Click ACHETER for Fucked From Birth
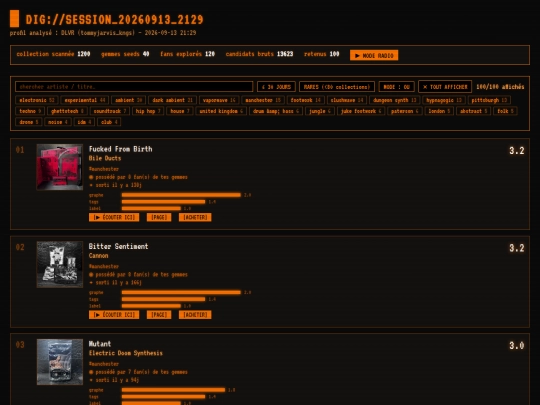Image resolution: width=540 pixels, height=405 pixels. click(x=195, y=217)
